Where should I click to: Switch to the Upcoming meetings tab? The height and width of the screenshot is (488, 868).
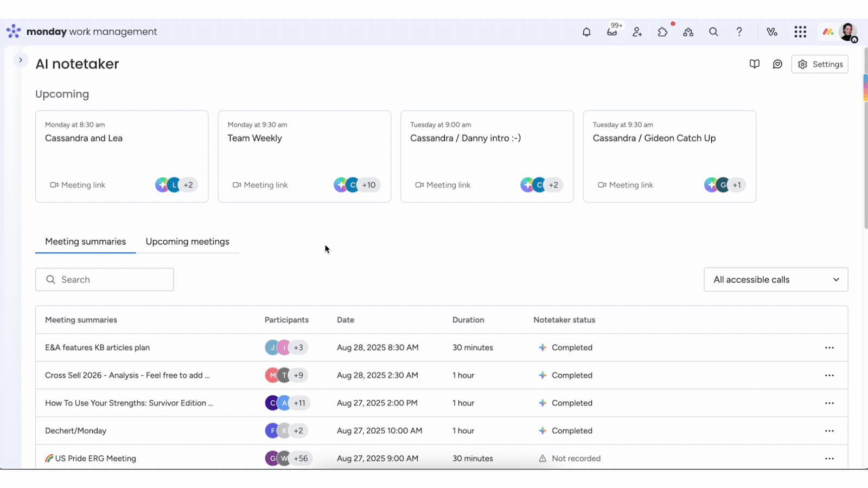[187, 242]
